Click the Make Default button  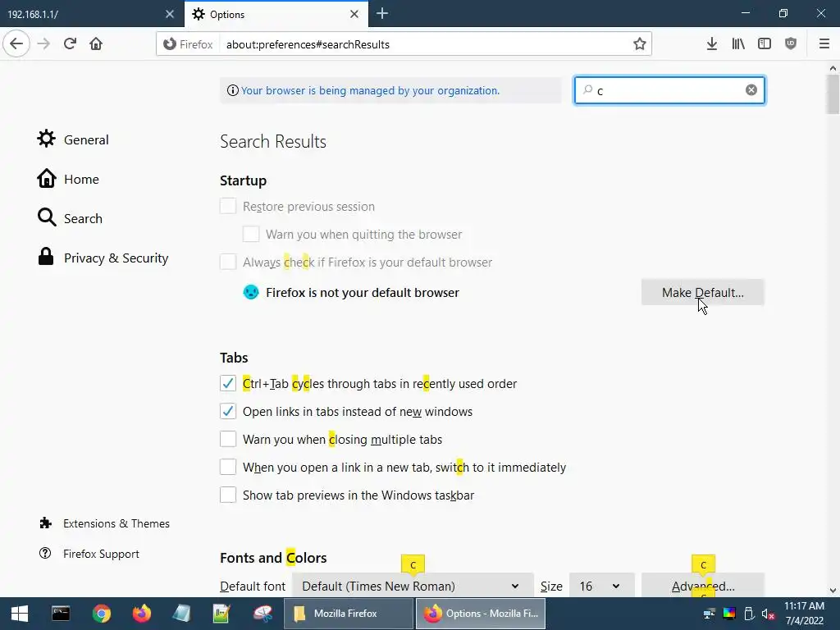[x=703, y=293]
